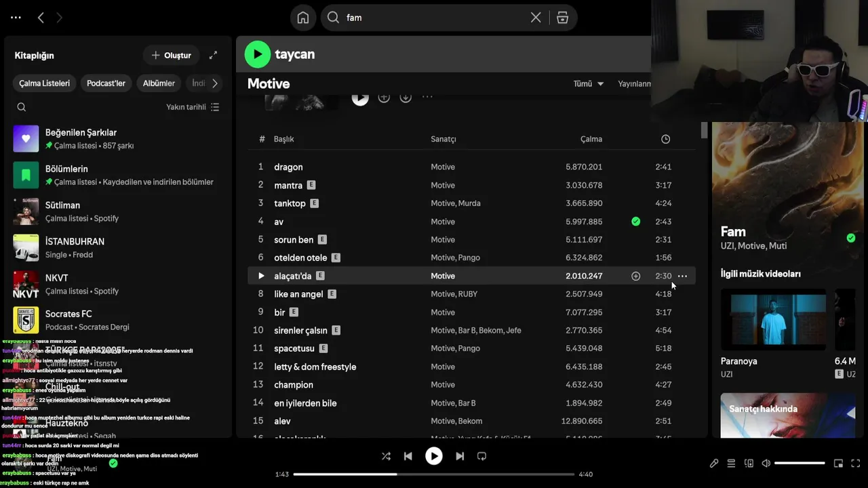Skip to the next track
This screenshot has height=488, width=868.
pos(460,456)
